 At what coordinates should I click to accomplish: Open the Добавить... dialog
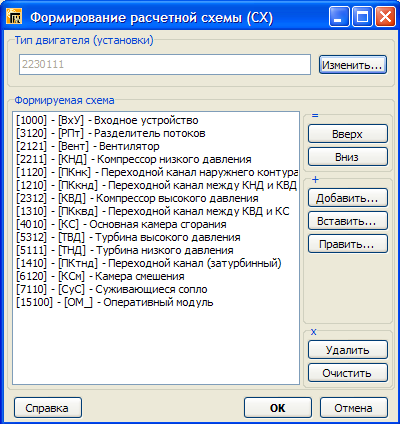348,198
